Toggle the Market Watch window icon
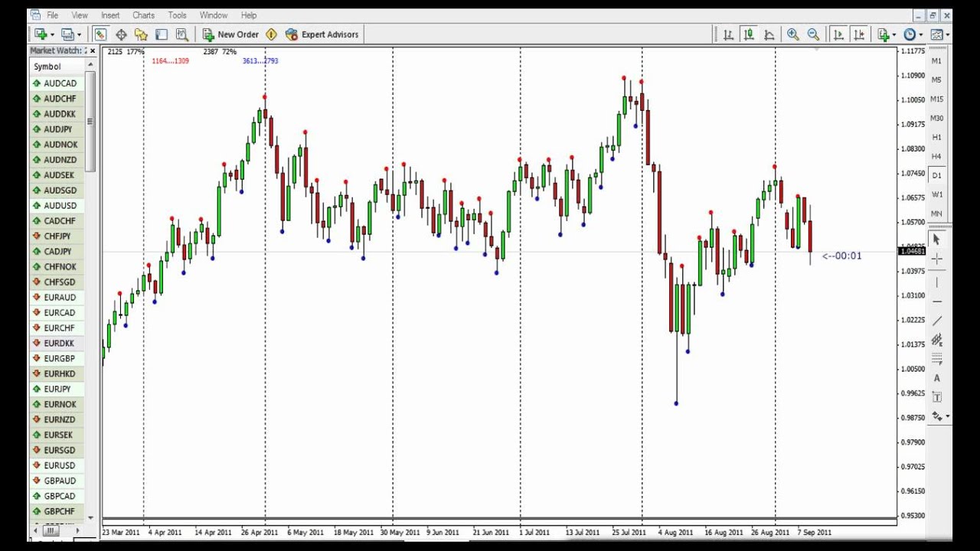Viewport: 980px width, 551px height. [x=100, y=34]
